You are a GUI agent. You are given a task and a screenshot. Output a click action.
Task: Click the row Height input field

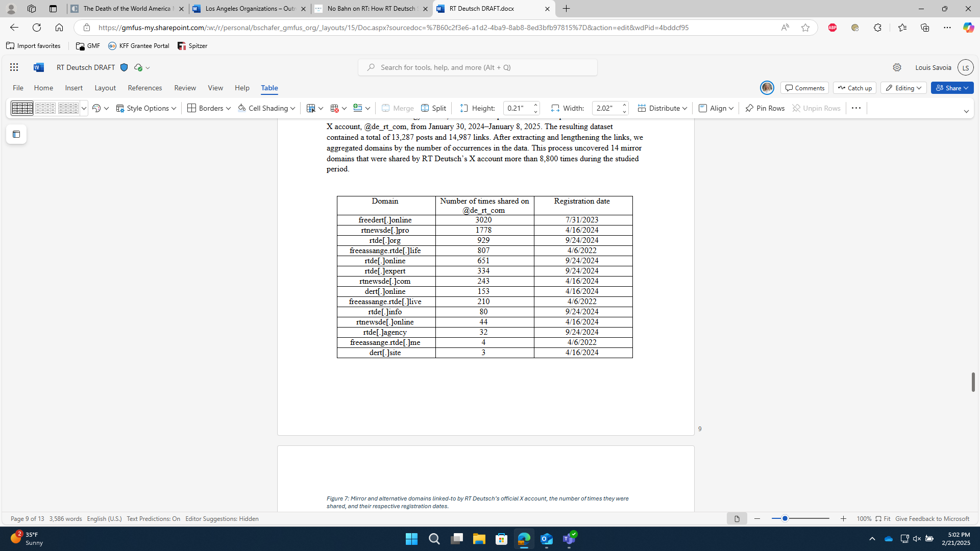[518, 108]
